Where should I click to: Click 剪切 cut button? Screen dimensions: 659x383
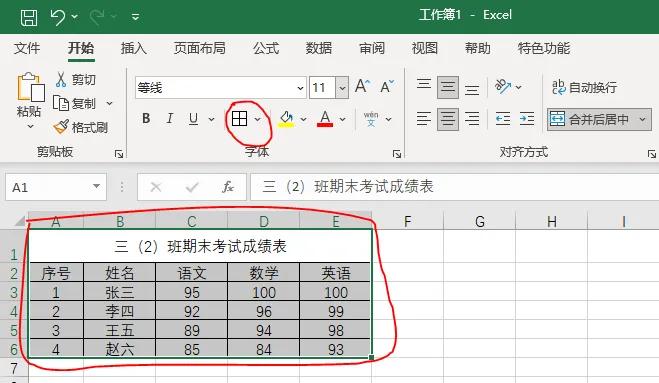(76, 79)
